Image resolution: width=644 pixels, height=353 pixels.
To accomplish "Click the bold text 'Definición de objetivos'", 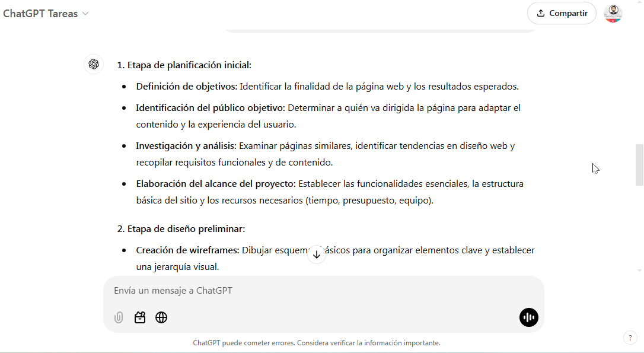I will pos(186,87).
